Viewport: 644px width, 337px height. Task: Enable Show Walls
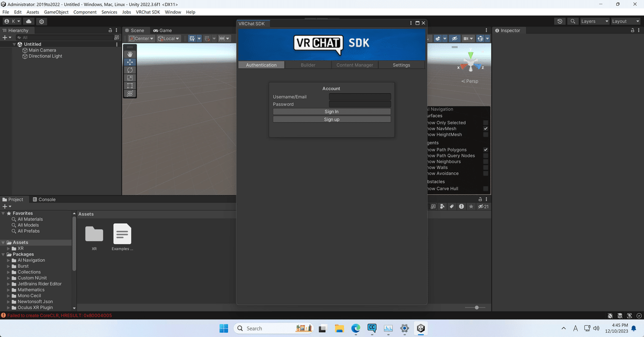pos(486,167)
